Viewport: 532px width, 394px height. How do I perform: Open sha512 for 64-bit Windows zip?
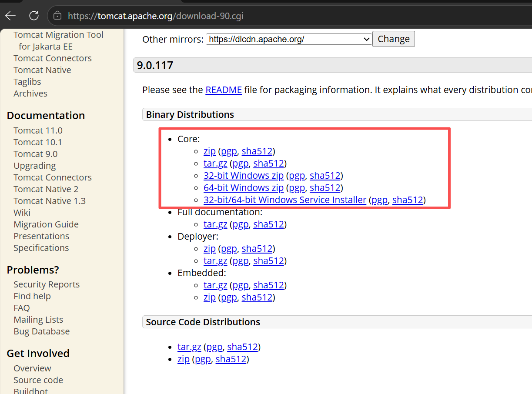pyautogui.click(x=325, y=188)
